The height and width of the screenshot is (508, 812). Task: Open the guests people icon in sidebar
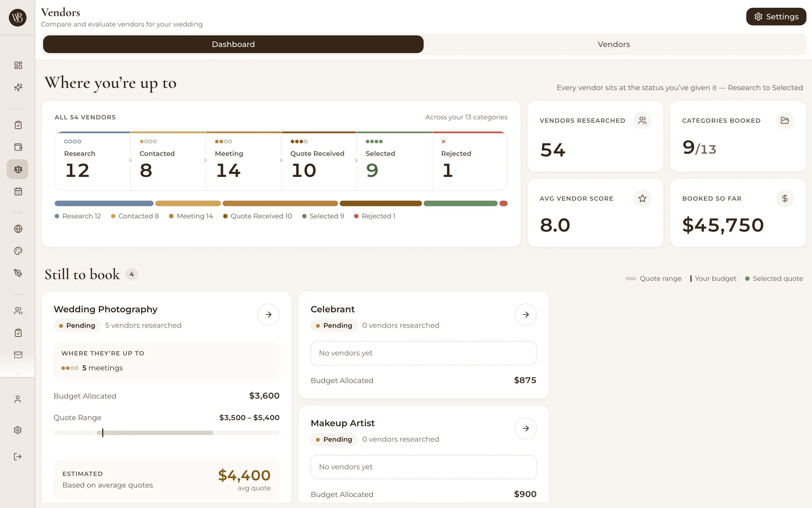[x=18, y=311]
